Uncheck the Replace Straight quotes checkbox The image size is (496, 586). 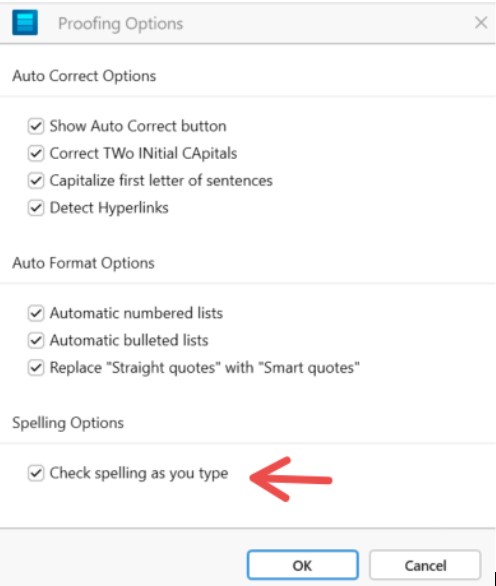tap(36, 368)
